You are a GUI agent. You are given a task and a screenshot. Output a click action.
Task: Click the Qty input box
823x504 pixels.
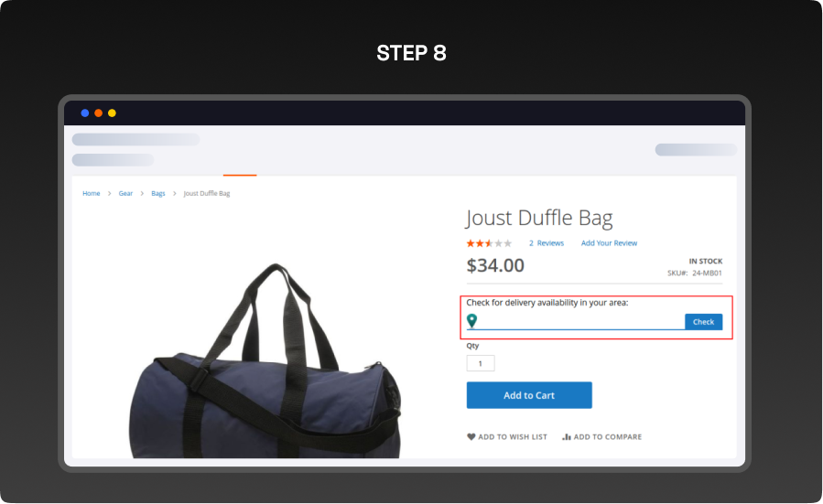click(481, 364)
